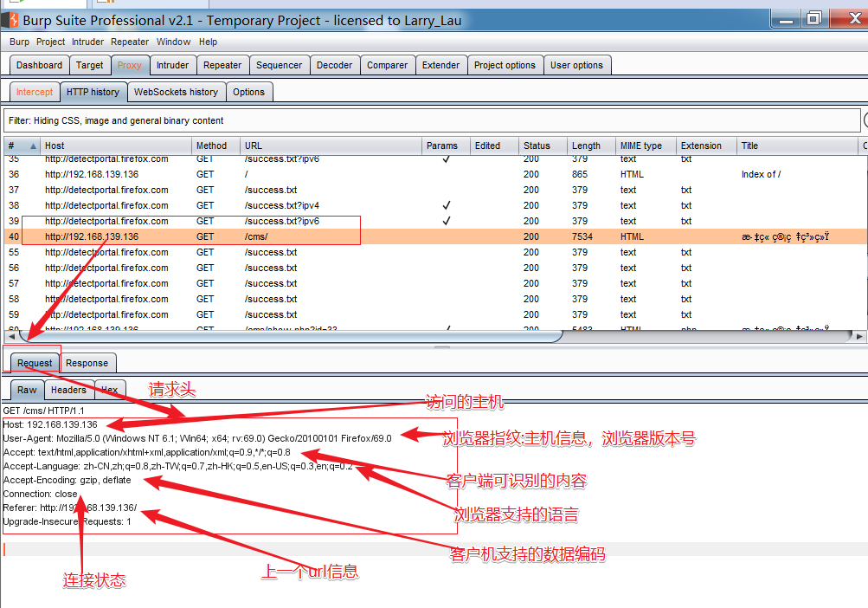Sort by the Params column header
The image size is (868, 608).
coord(447,146)
